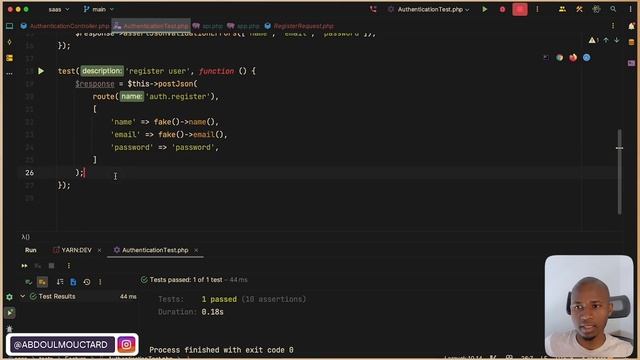Click the phone call icon in the top toolbar
The width and height of the screenshot is (640, 360).
tap(373, 9)
